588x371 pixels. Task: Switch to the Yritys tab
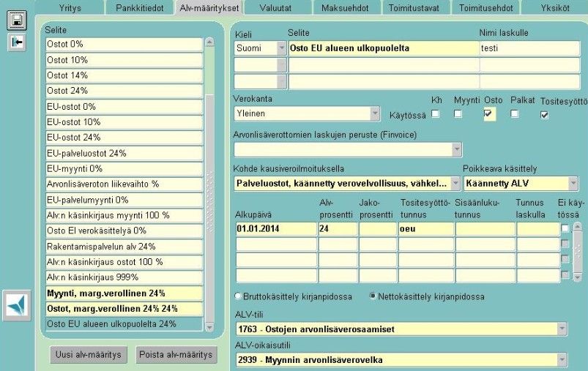70,8
